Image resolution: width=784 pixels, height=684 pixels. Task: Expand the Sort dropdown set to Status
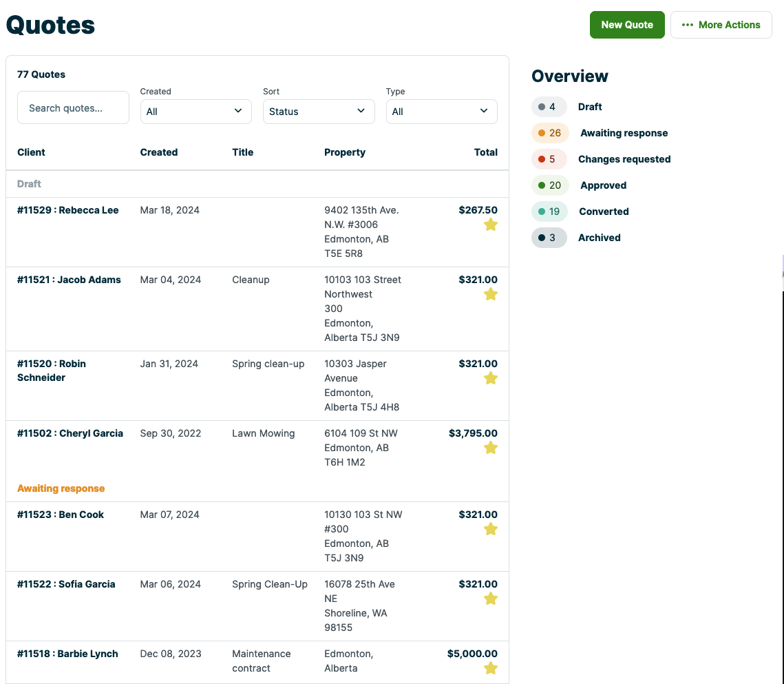tap(319, 112)
